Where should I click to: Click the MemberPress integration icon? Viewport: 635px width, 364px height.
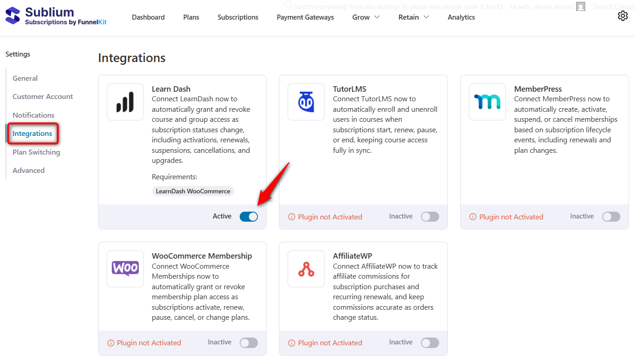[x=487, y=102]
